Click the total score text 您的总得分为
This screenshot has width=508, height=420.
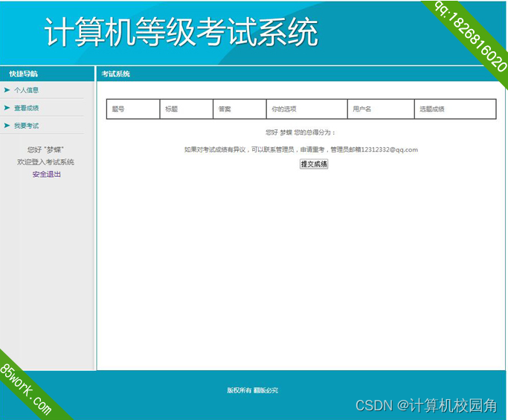click(x=315, y=132)
